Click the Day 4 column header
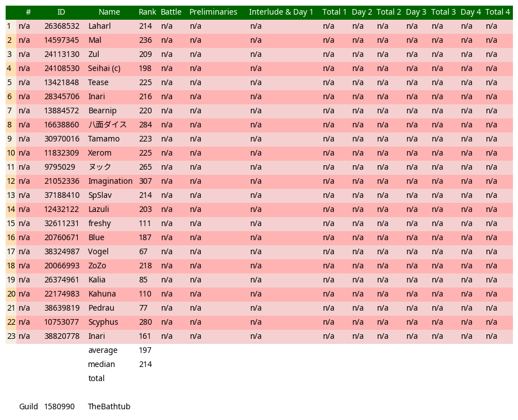 471,12
